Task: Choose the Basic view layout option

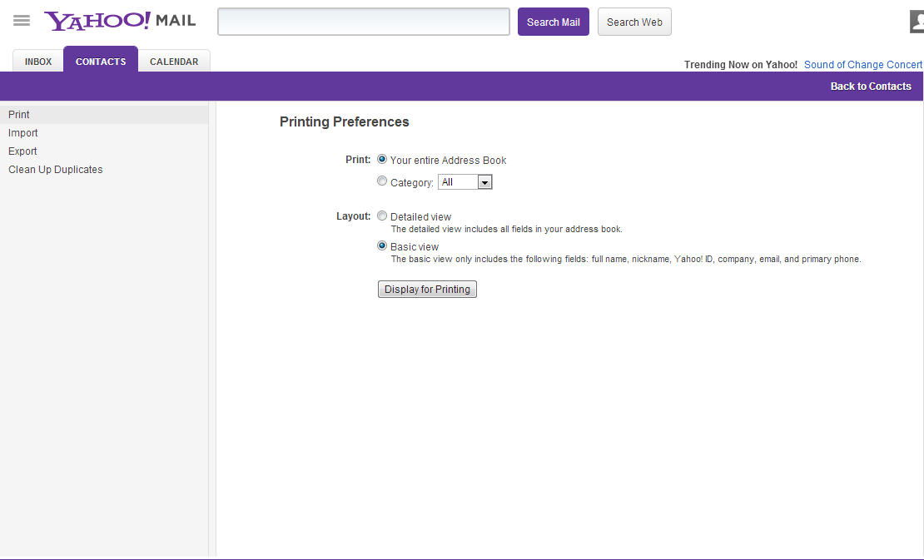Action: [x=382, y=245]
